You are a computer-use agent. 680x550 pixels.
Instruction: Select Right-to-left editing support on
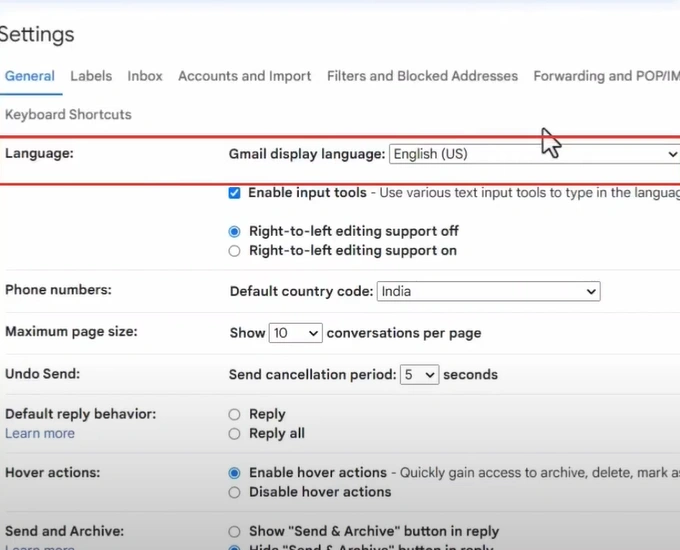click(x=234, y=251)
